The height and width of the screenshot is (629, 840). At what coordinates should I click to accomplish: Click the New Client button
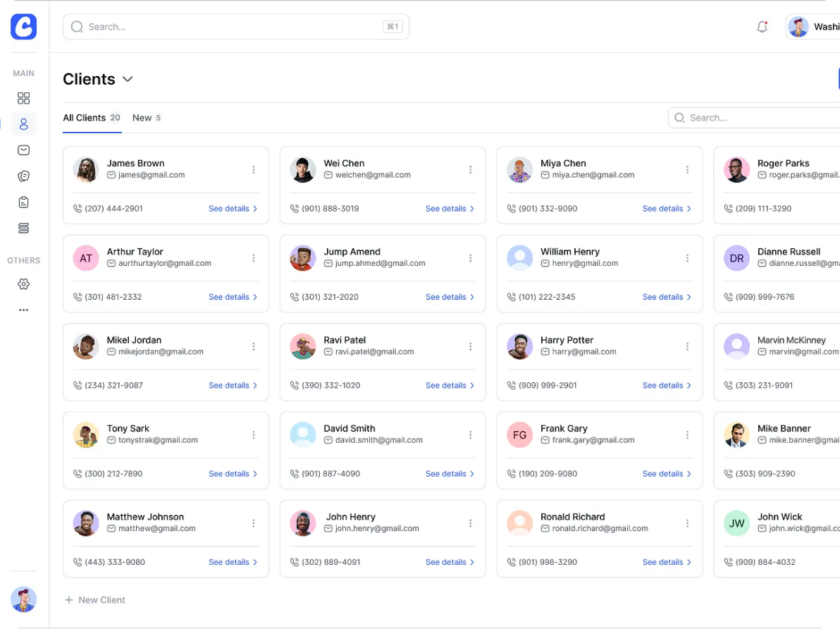click(x=95, y=600)
